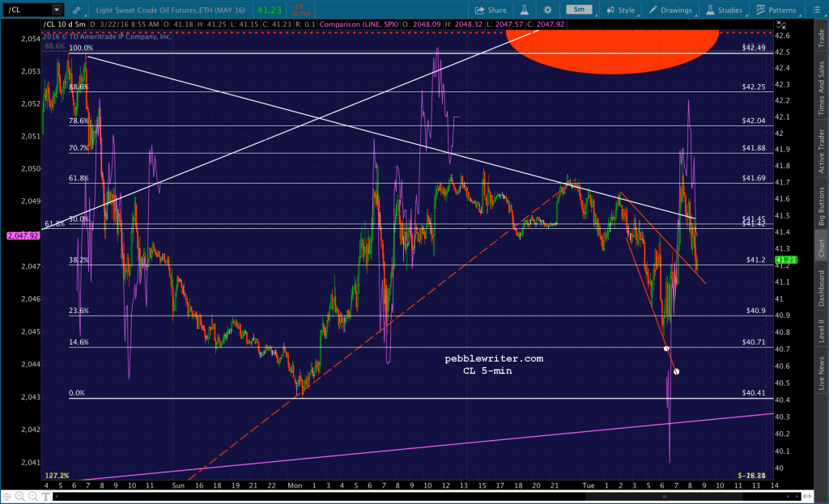Click the zoom out magnifier icon
Screen dimensions: 829x504
(x=32, y=497)
